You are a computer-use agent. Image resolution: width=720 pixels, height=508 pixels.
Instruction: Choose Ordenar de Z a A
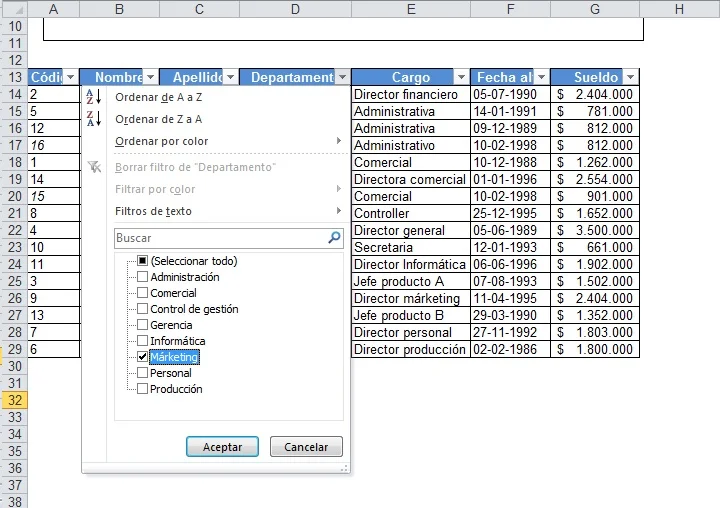[x=158, y=119]
